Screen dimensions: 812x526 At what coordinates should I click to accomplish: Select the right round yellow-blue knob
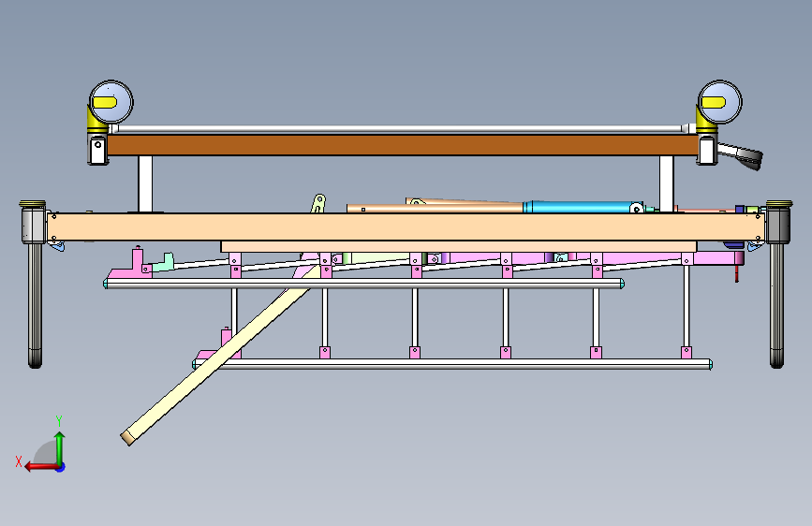pyautogui.click(x=719, y=102)
